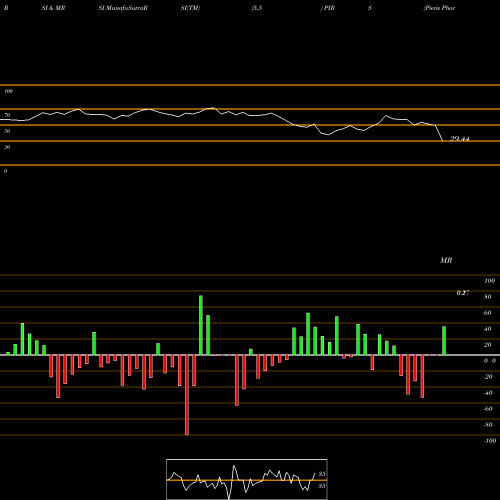Click the end of the RSI line near 29.44
Image resolution: width=500 pixels, height=500 pixels.
(x=443, y=141)
